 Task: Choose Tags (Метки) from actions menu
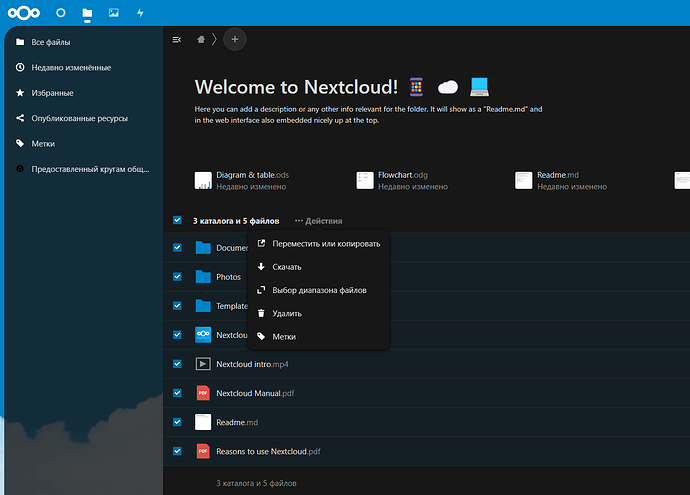[319, 337]
